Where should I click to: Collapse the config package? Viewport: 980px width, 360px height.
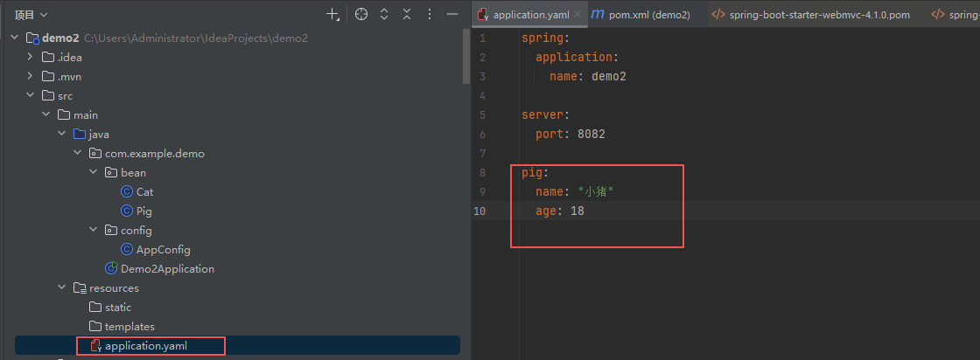(93, 230)
